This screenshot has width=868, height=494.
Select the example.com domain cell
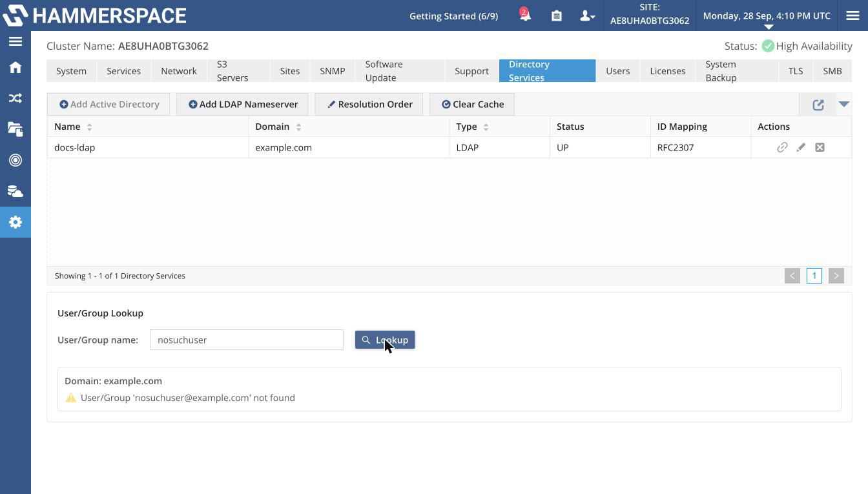349,147
